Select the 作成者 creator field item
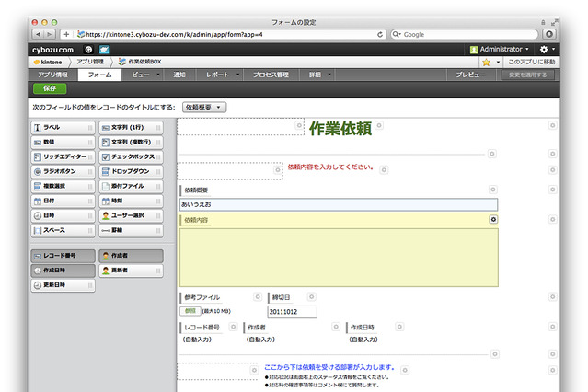 [x=131, y=256]
